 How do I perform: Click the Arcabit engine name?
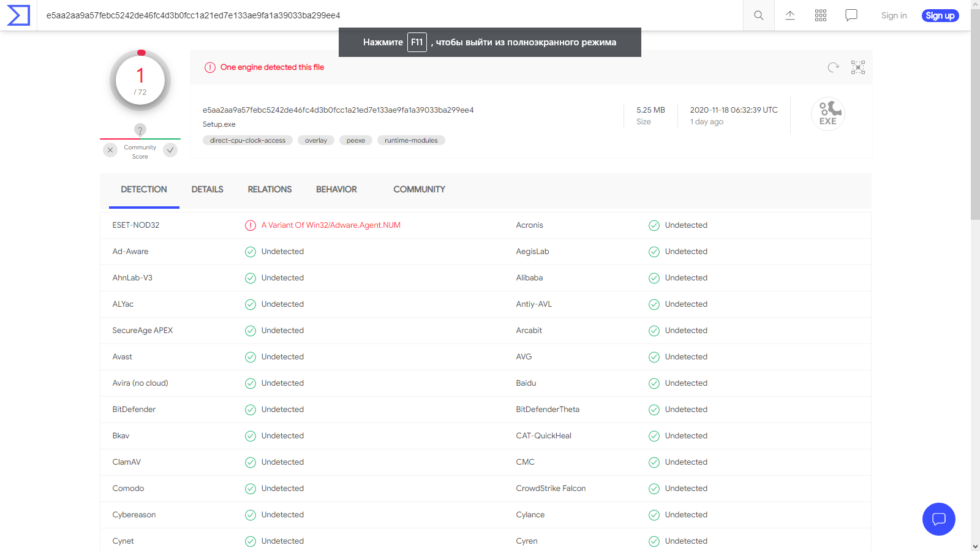[x=529, y=331]
